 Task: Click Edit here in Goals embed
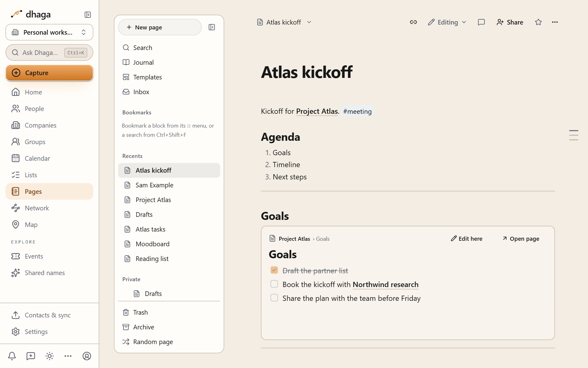(466, 239)
